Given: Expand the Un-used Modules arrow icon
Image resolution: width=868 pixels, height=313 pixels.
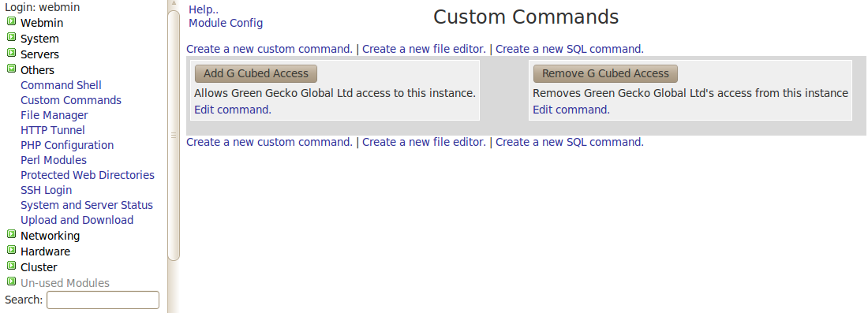Looking at the screenshot, I should [x=11, y=281].
